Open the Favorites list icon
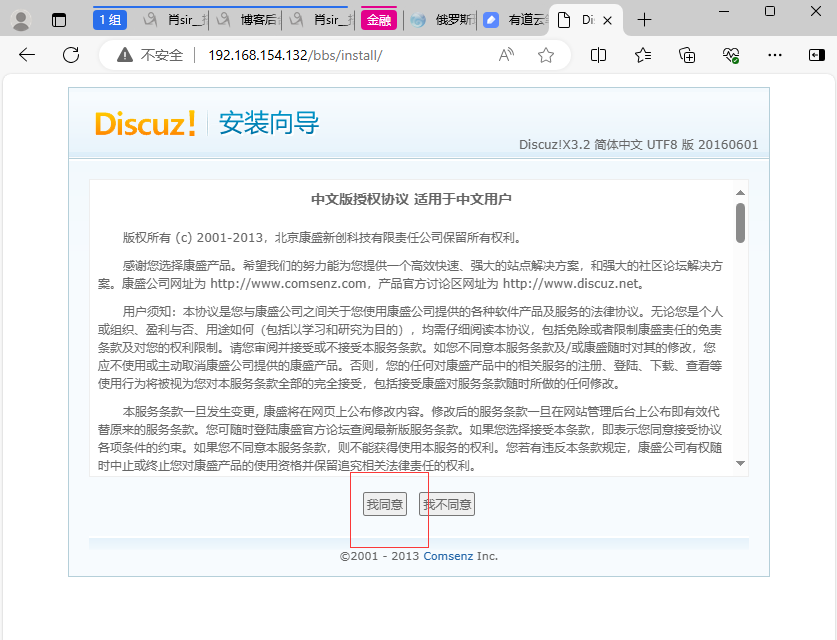Viewport: 837px width, 640px height. tap(643, 55)
